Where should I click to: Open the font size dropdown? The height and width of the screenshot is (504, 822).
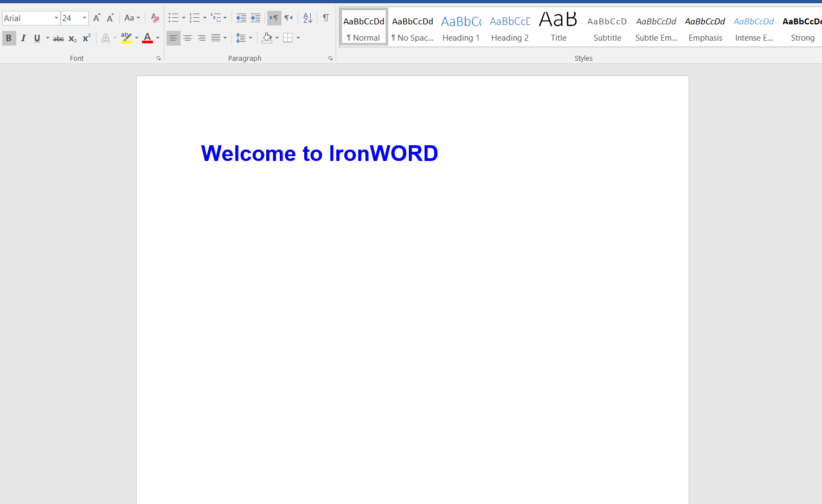(85, 18)
